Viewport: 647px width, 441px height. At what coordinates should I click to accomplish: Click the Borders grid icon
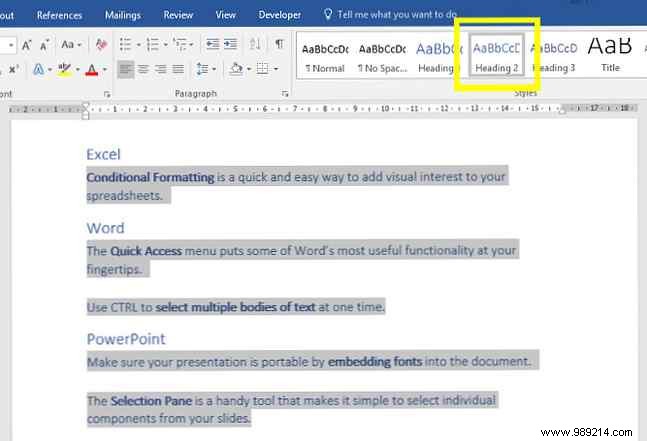pyautogui.click(x=262, y=68)
